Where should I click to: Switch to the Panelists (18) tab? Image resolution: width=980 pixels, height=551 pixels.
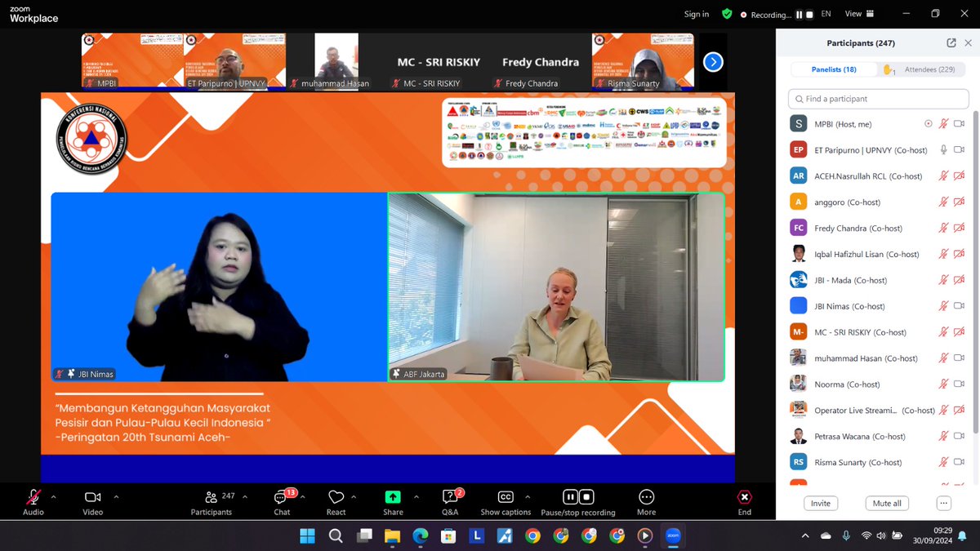tap(834, 69)
